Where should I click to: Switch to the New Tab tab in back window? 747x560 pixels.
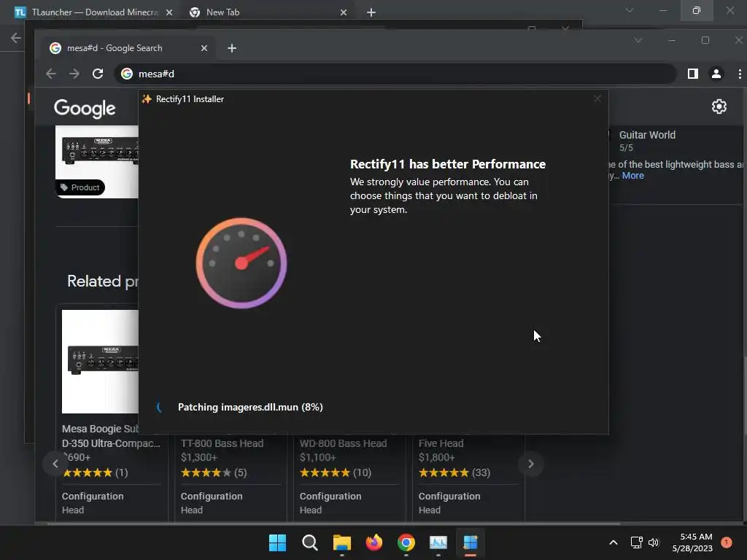269,12
